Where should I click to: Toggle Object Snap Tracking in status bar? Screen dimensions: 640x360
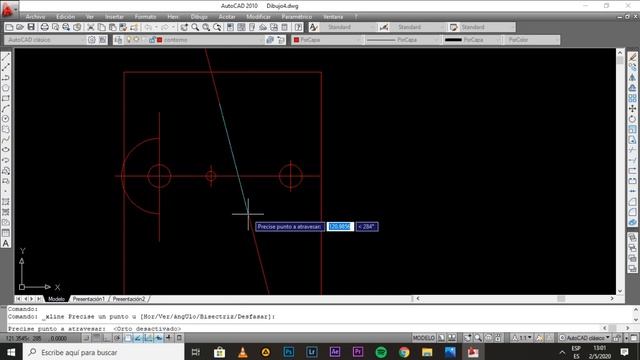tap(138, 338)
